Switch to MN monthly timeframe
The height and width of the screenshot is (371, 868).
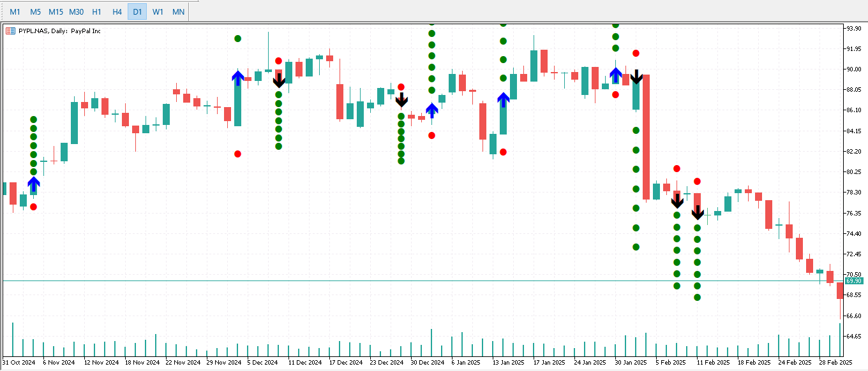point(178,11)
